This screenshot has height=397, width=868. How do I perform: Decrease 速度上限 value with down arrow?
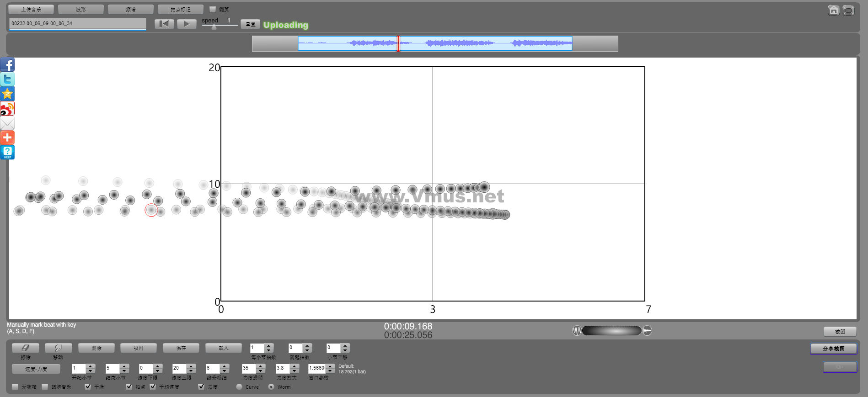point(191,371)
